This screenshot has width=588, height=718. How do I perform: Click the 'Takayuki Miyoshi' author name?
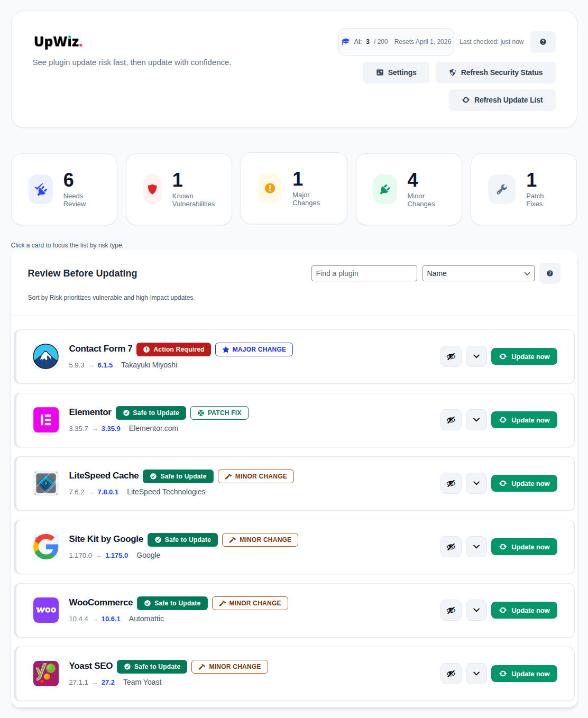149,365
